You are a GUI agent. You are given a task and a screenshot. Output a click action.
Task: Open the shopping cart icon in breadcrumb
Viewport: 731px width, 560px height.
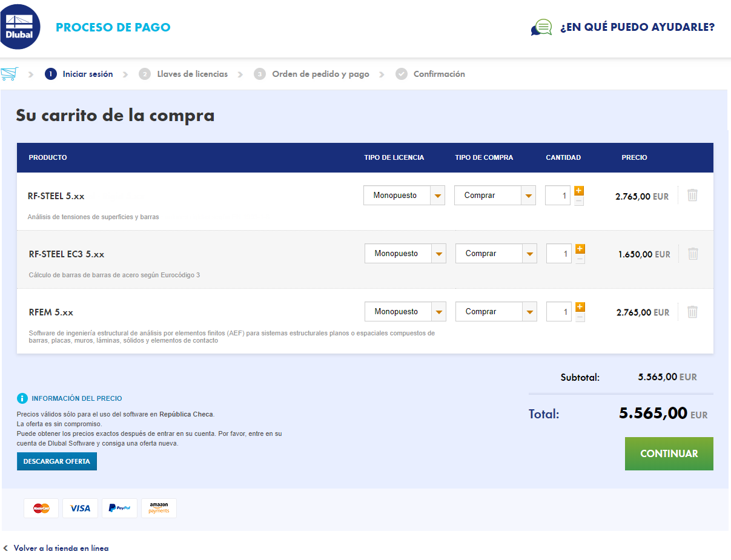tap(9, 74)
